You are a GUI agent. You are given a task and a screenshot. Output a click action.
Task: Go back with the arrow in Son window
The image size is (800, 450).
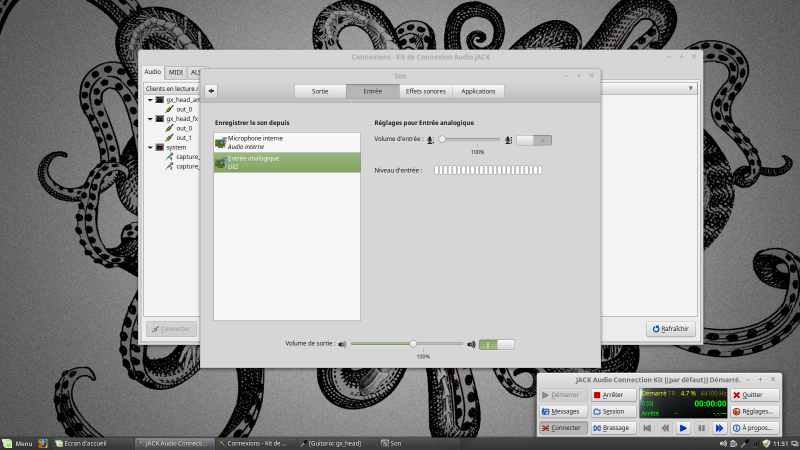coord(211,91)
